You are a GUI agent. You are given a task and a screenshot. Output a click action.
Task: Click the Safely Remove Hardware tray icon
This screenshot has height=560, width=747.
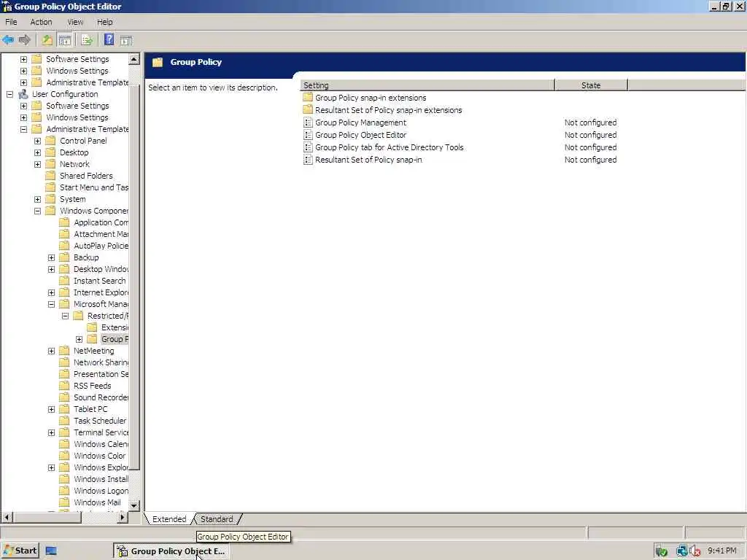click(x=661, y=551)
